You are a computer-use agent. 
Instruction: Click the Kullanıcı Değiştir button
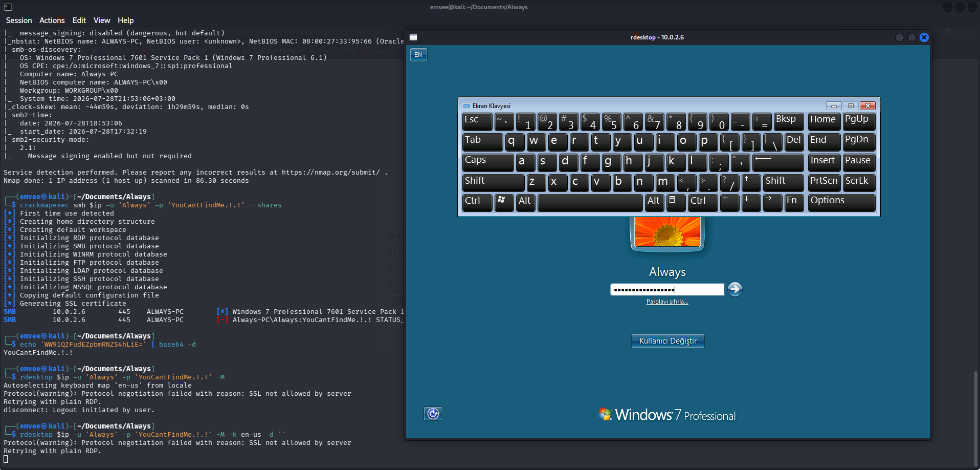tap(668, 341)
